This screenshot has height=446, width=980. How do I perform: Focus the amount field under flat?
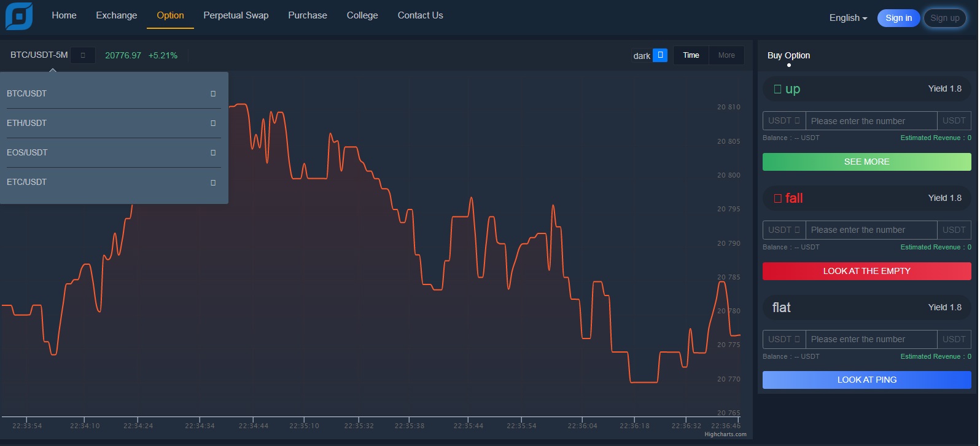pos(871,339)
